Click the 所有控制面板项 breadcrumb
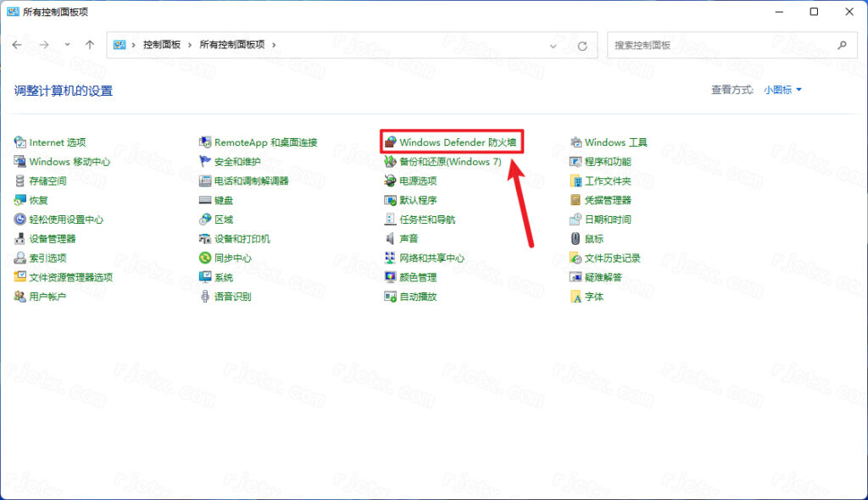The width and height of the screenshot is (868, 500). (232, 45)
